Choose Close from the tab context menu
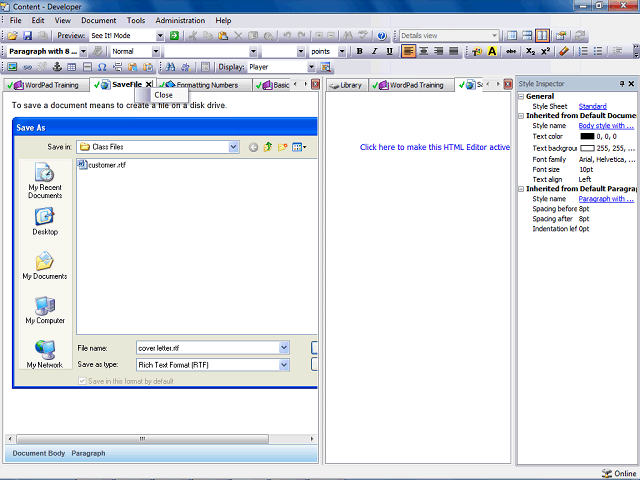 click(163, 95)
